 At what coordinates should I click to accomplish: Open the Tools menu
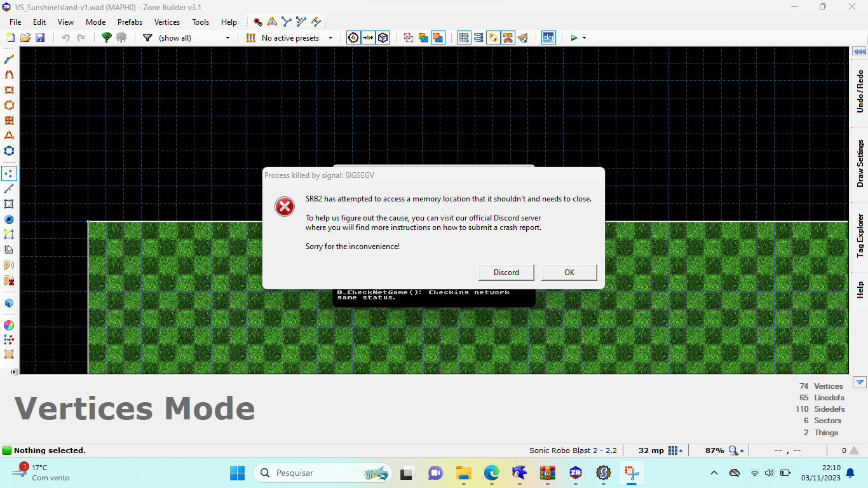(200, 22)
